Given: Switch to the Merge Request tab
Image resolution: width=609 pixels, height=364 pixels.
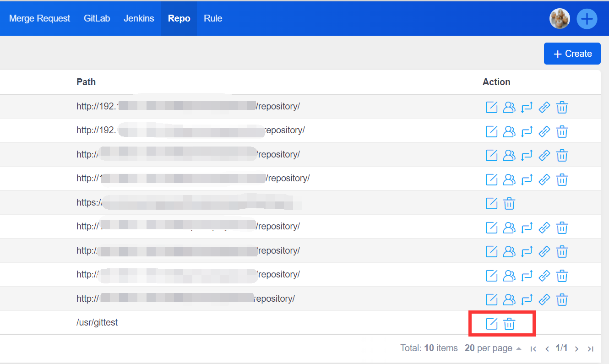Looking at the screenshot, I should click(x=39, y=18).
